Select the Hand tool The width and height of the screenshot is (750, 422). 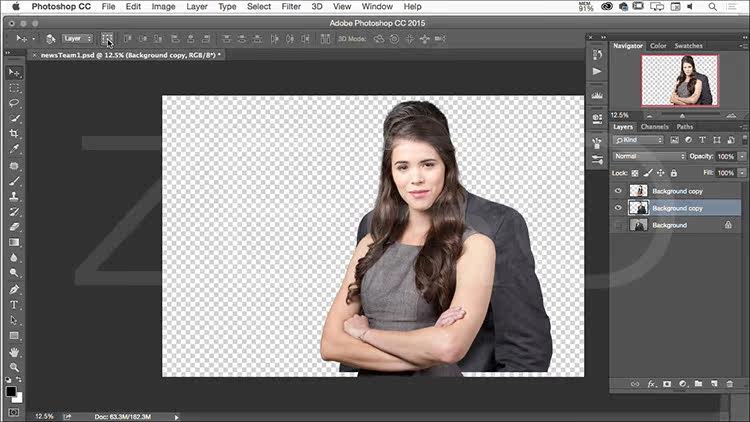[14, 352]
